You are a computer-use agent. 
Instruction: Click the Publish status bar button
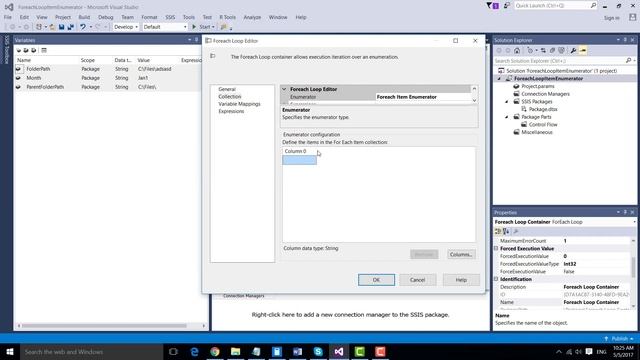[619, 339]
